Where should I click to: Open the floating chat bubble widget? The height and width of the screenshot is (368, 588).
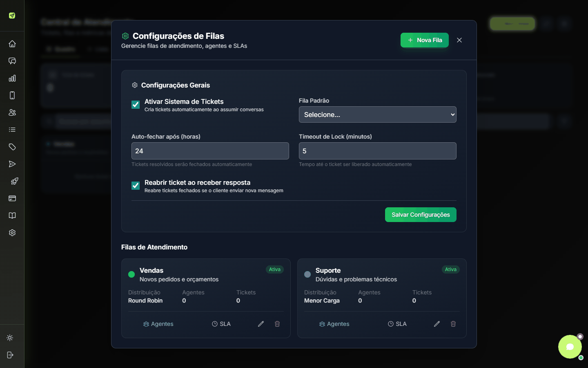[570, 347]
